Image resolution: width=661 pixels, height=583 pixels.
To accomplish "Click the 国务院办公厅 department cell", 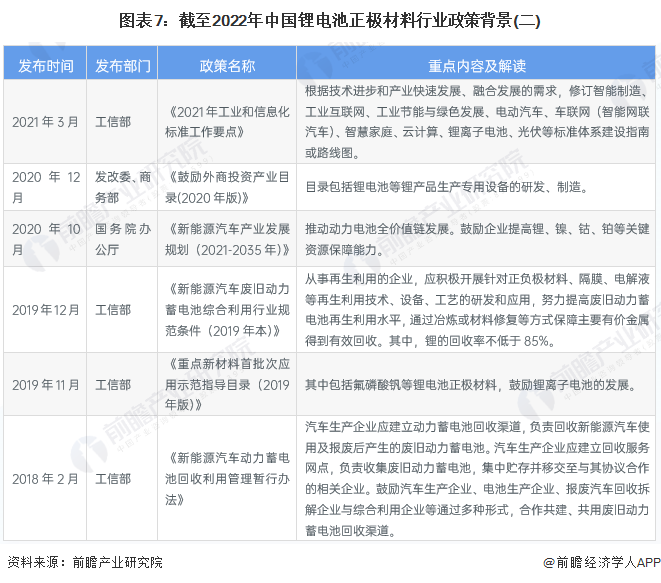I will (123, 239).
